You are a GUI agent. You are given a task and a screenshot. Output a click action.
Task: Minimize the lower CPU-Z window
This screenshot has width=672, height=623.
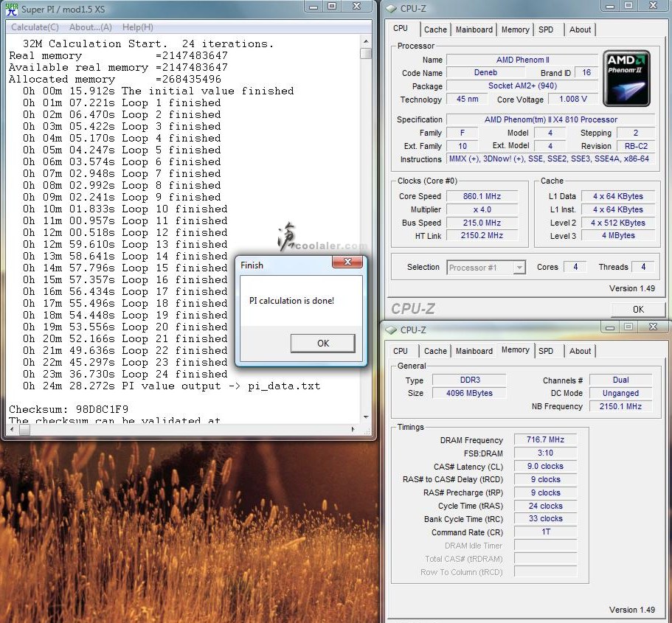[610, 327]
